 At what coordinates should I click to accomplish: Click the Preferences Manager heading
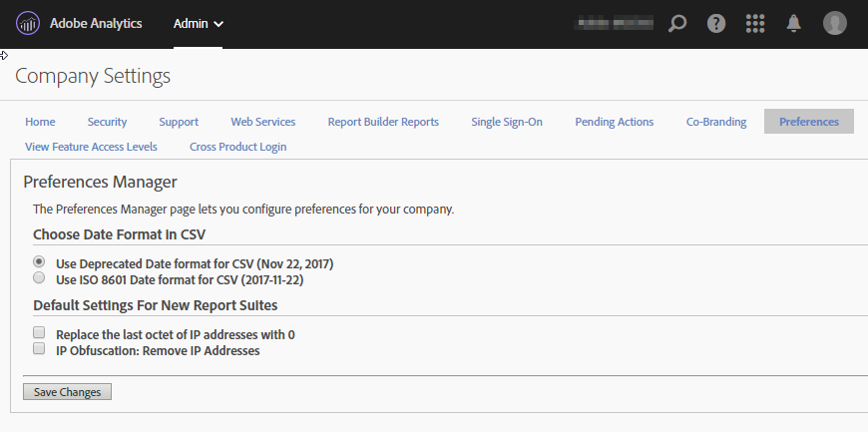100,182
